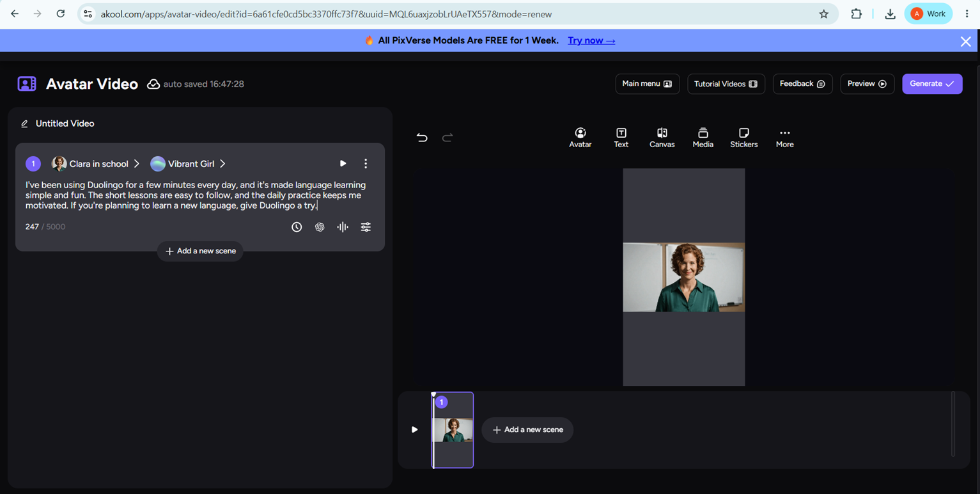Click the cloud auto-save icon

pyautogui.click(x=153, y=84)
